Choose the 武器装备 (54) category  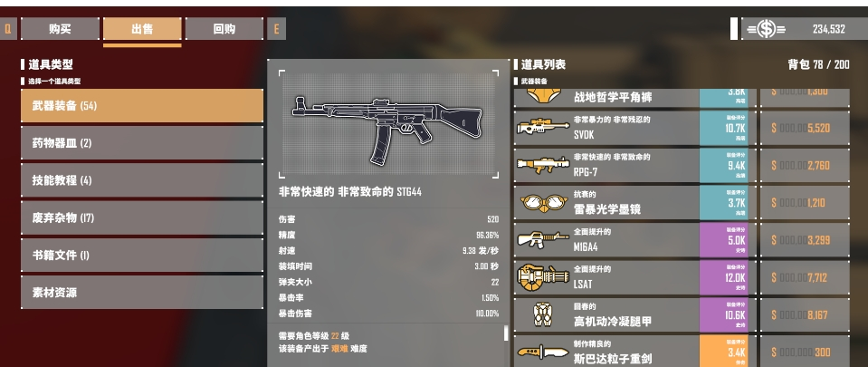click(x=142, y=105)
